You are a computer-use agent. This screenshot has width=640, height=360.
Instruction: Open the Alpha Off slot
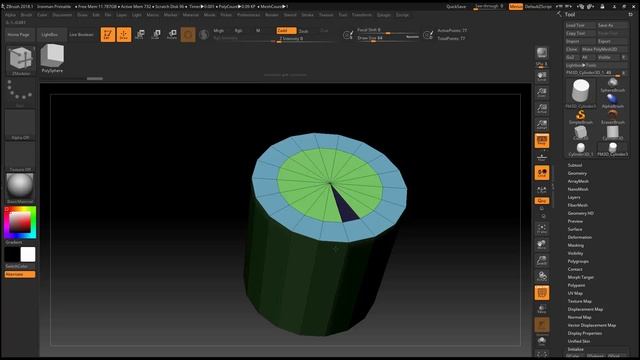pos(20,125)
